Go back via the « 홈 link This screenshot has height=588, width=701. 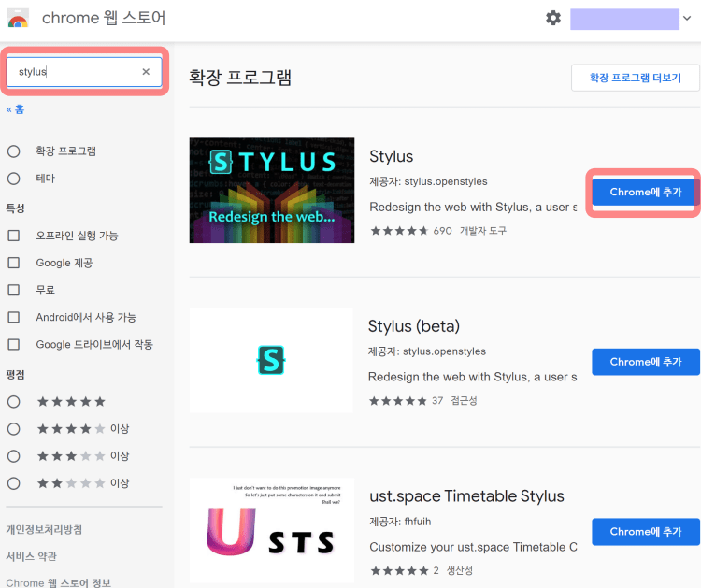16,109
